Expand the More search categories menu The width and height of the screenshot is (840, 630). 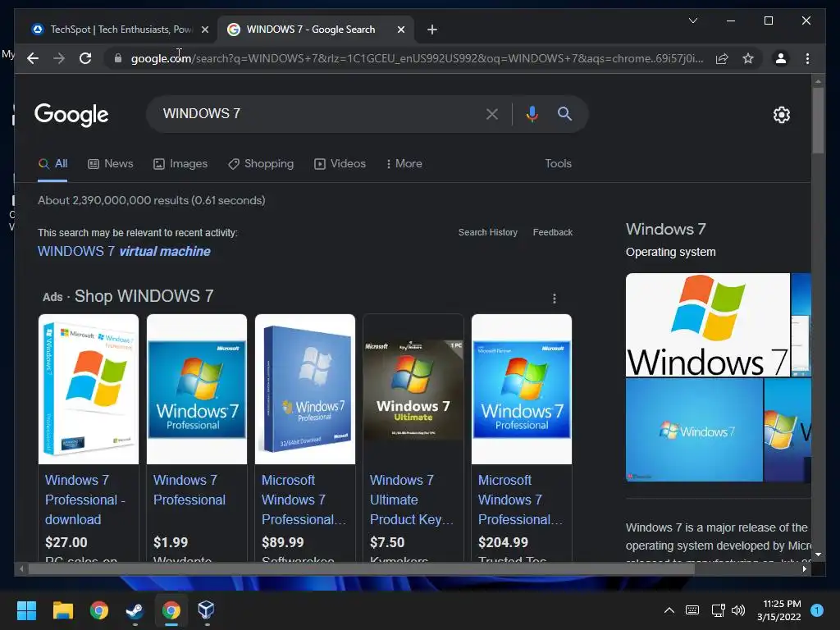tap(404, 163)
